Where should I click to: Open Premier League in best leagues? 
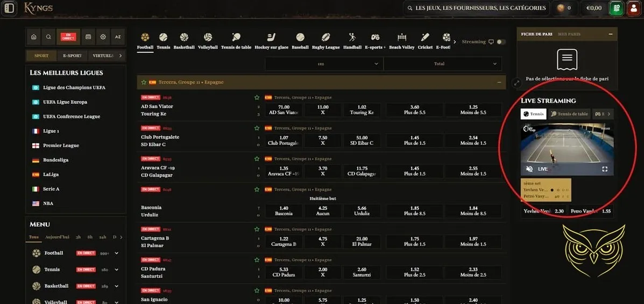click(x=61, y=145)
